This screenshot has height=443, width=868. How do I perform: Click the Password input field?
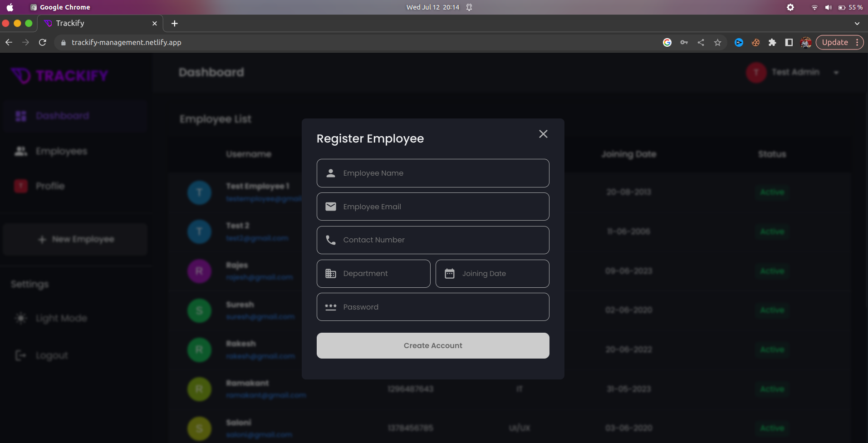pos(433,307)
